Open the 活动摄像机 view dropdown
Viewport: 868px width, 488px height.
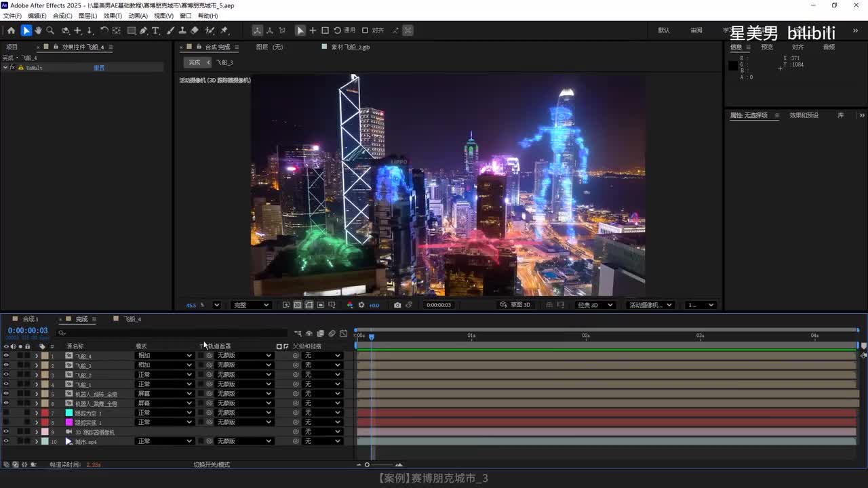pyautogui.click(x=650, y=305)
